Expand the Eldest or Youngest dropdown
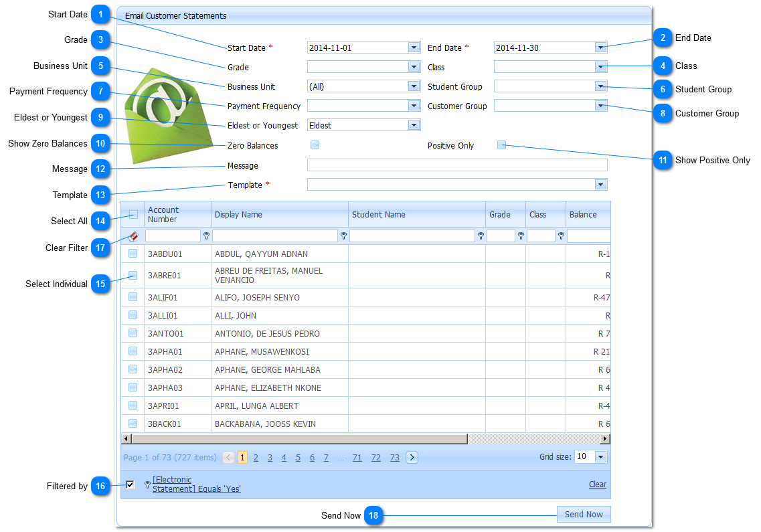This screenshot has height=532, width=761. coord(414,125)
